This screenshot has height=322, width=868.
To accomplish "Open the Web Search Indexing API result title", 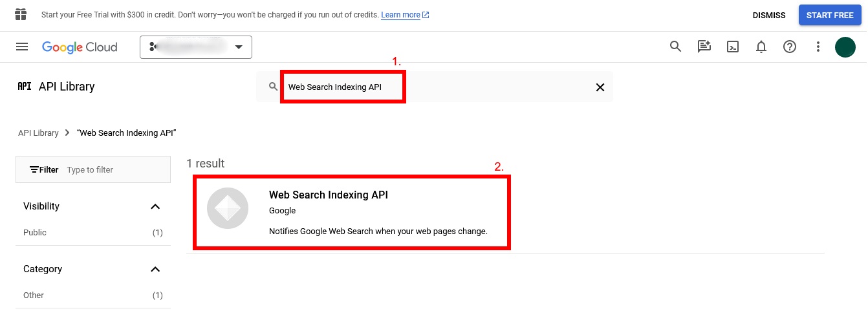I will point(329,195).
